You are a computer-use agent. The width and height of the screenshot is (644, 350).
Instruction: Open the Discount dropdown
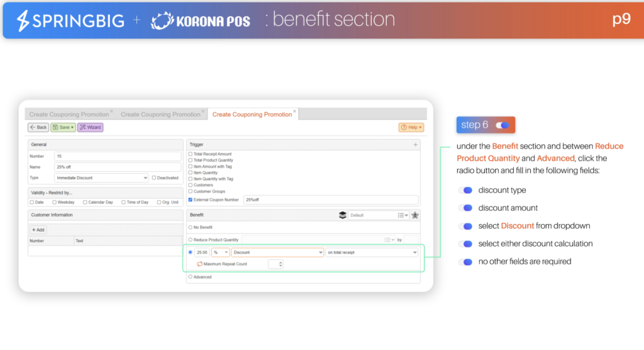click(277, 252)
